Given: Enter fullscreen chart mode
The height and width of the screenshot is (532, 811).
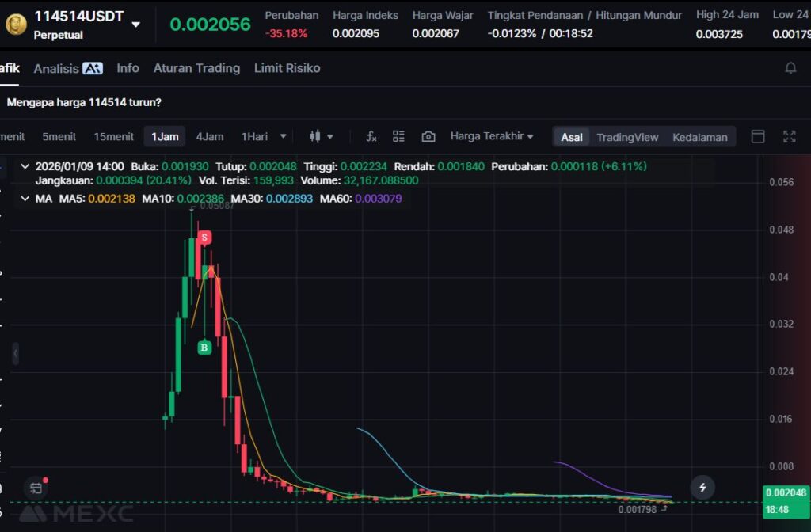Looking at the screenshot, I should tap(789, 136).
